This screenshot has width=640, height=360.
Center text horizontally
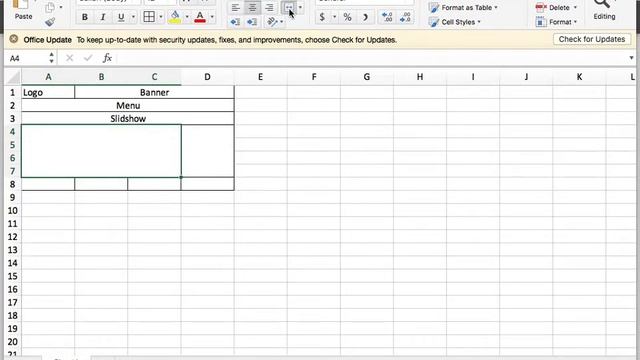click(252, 7)
